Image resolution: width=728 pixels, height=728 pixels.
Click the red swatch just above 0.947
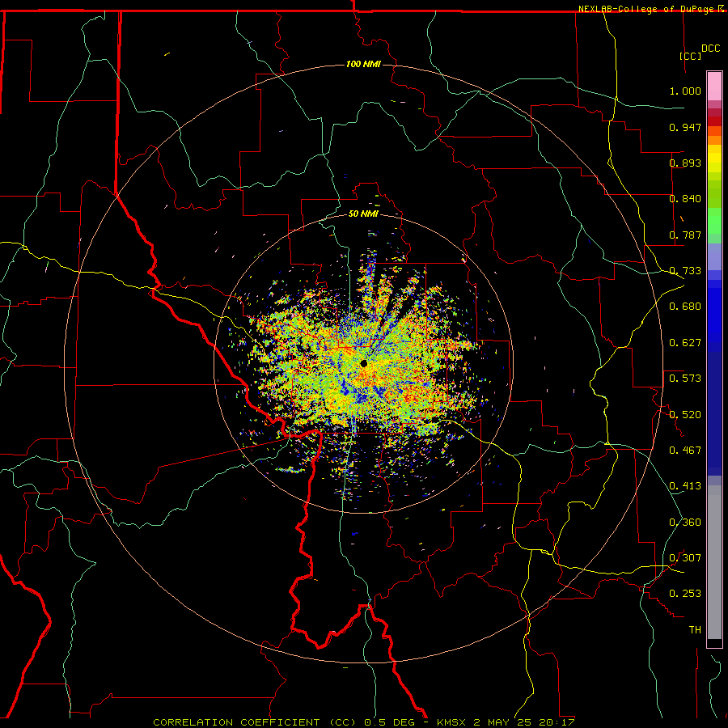(x=714, y=121)
